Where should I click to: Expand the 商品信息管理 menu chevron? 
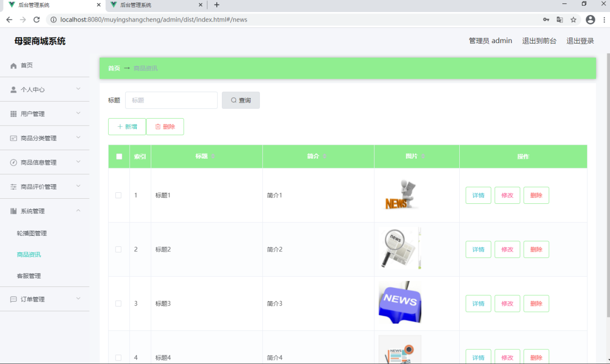coord(78,162)
